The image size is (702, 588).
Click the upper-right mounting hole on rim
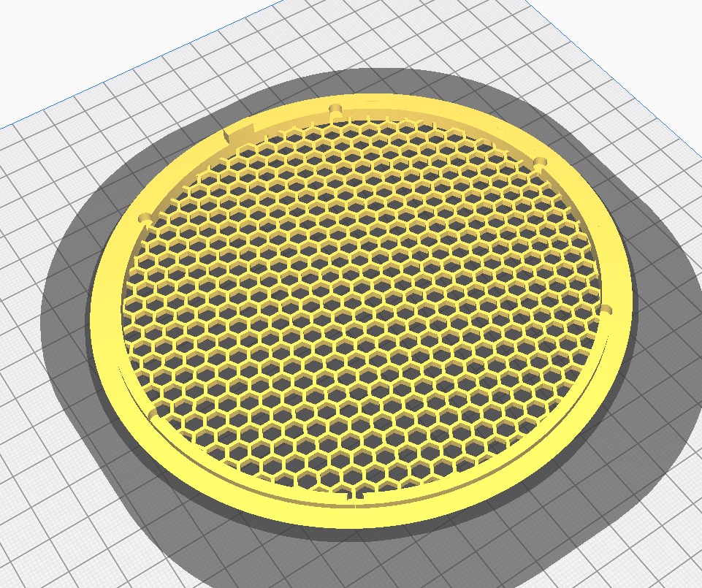point(541,161)
